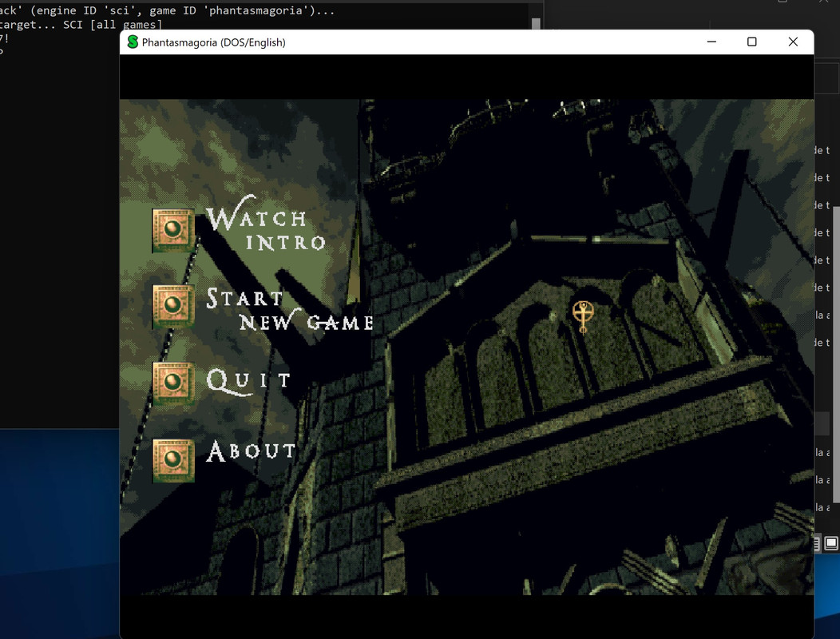Select the Watch Intro menu text
This screenshot has height=639, width=840.
pyautogui.click(x=266, y=223)
